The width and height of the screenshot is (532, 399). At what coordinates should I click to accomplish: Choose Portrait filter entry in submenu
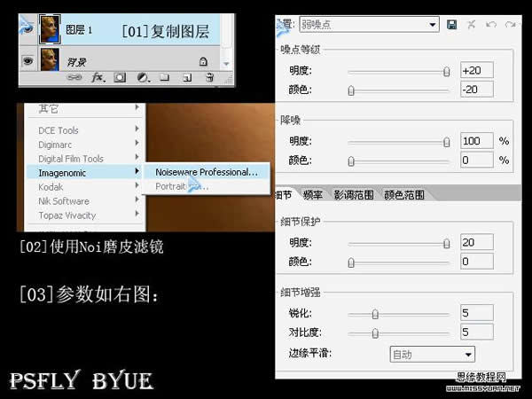coord(207,186)
